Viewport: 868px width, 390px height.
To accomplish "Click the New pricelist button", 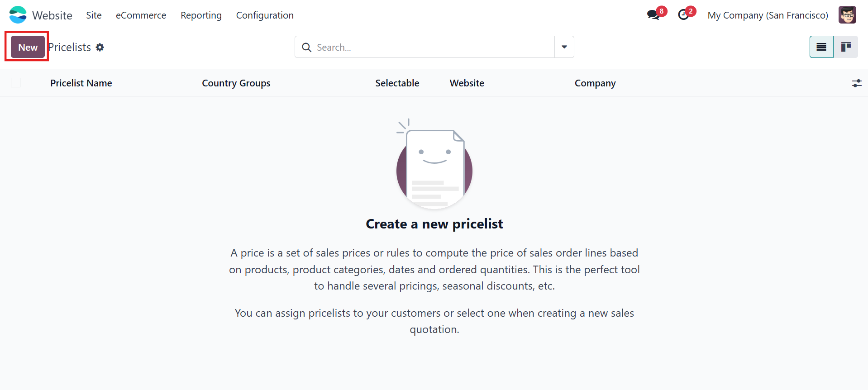I will click(x=28, y=47).
